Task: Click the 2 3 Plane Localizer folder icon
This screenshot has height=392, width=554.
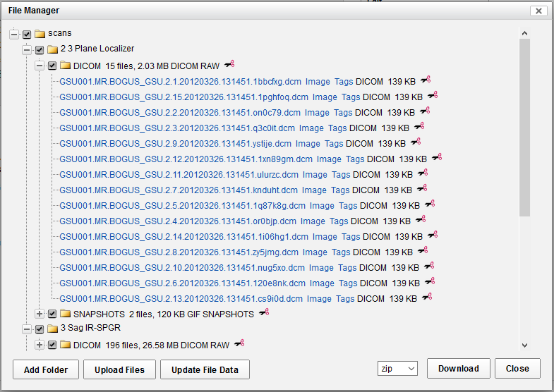Action: coord(53,49)
